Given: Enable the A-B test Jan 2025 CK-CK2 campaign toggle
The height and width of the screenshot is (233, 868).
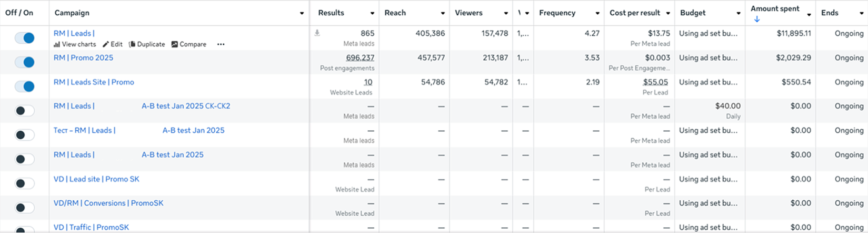Looking at the screenshot, I should pos(25,111).
